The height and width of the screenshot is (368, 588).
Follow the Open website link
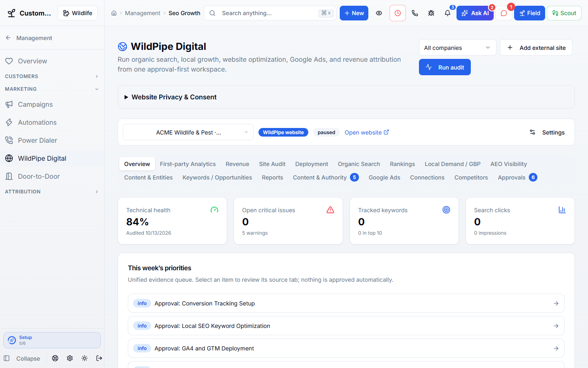(x=367, y=132)
